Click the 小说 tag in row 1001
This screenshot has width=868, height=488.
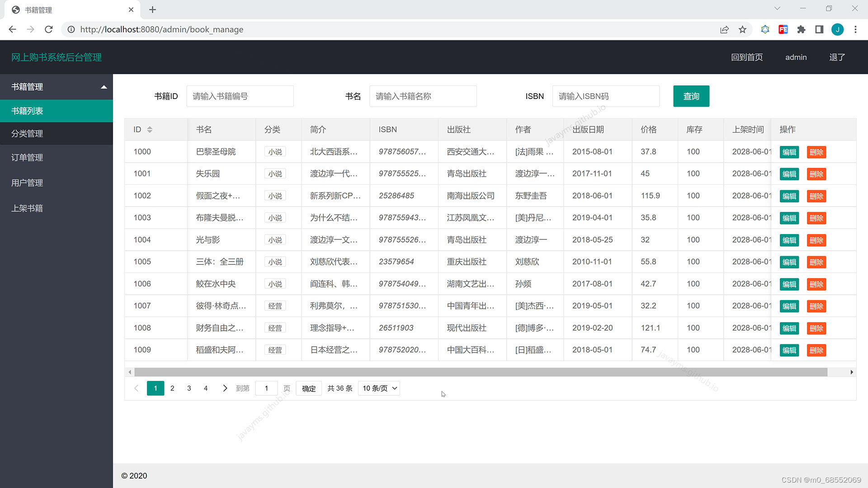tap(275, 174)
